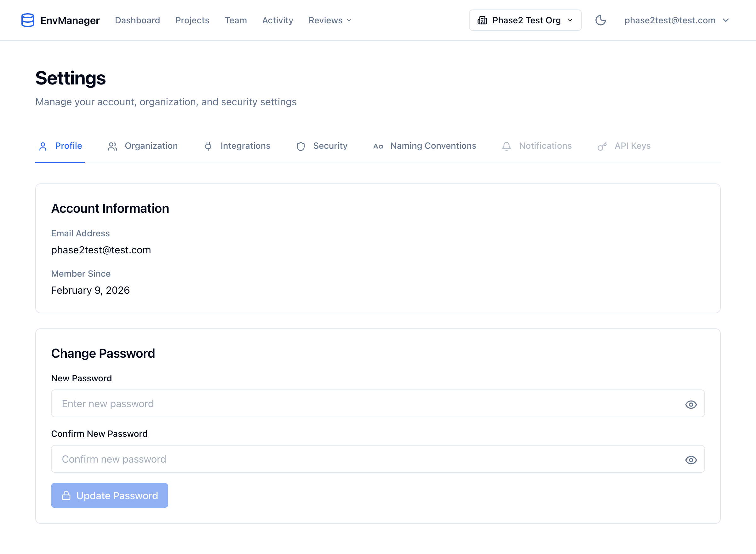This screenshot has width=756, height=554.
Task: Open the Phase2 Test Org organization switcher
Action: click(x=525, y=20)
